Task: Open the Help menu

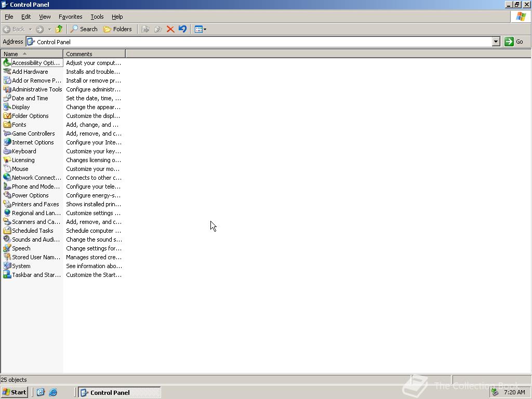Action: 117,17
